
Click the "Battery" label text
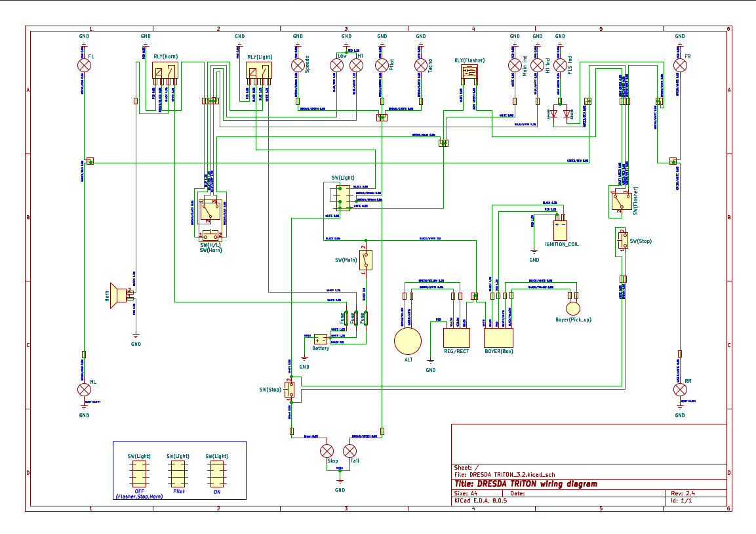click(321, 348)
